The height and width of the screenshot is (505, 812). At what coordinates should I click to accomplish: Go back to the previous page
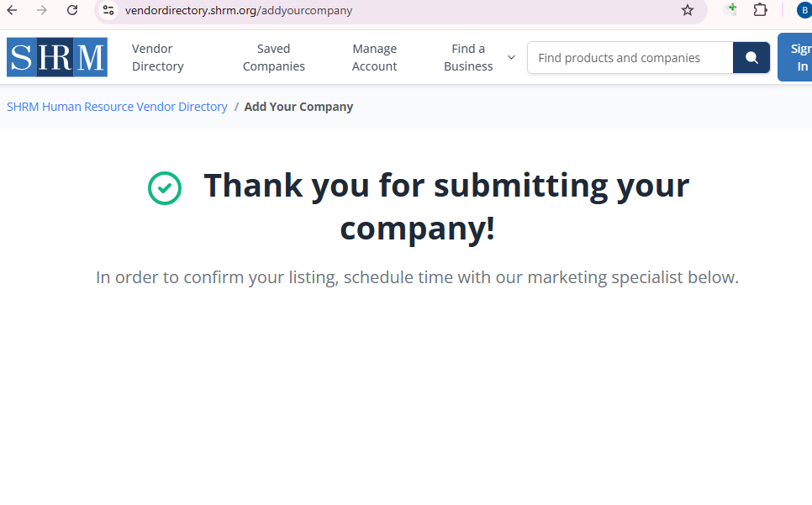[12, 10]
